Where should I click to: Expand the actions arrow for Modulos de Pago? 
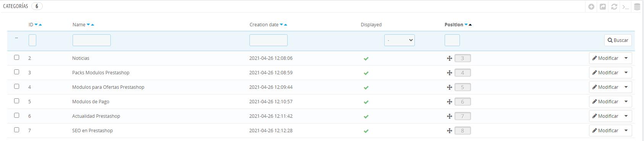click(626, 102)
